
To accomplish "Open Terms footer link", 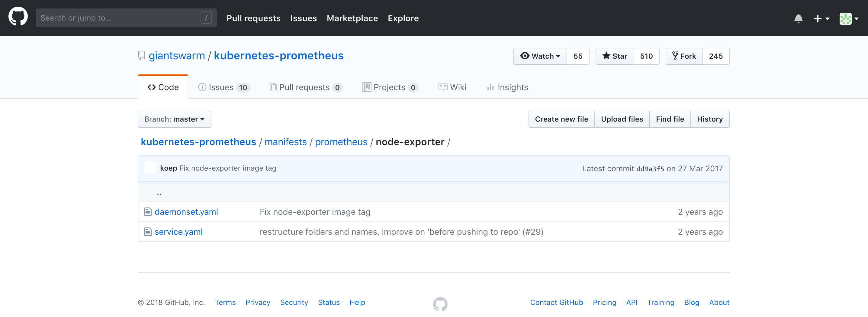I will [x=225, y=302].
